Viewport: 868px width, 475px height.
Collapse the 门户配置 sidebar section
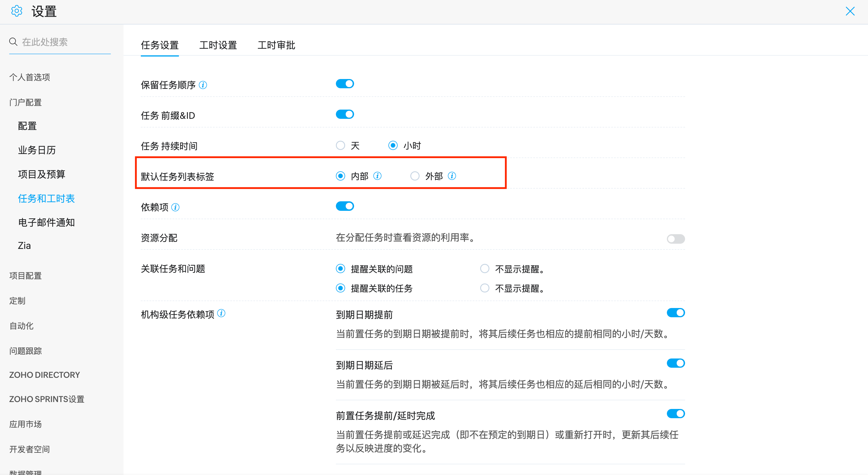(26, 102)
